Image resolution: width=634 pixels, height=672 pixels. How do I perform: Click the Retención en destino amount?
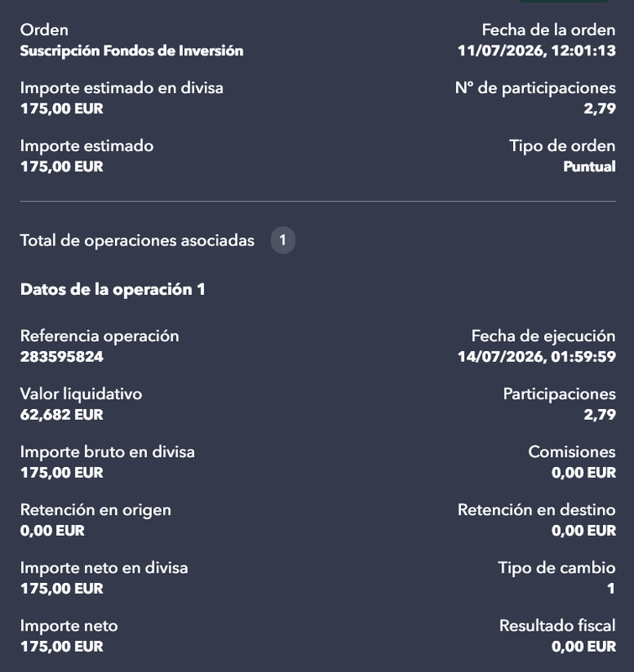[x=584, y=531]
